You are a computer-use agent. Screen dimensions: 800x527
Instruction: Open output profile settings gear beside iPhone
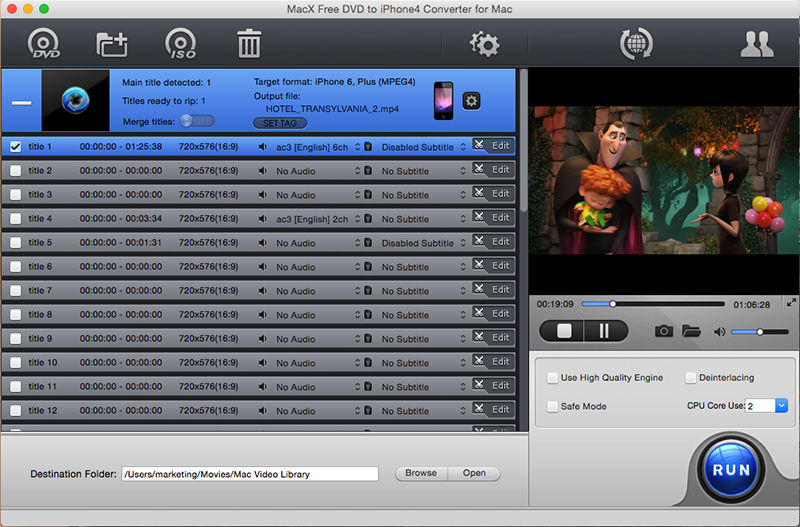tap(471, 101)
